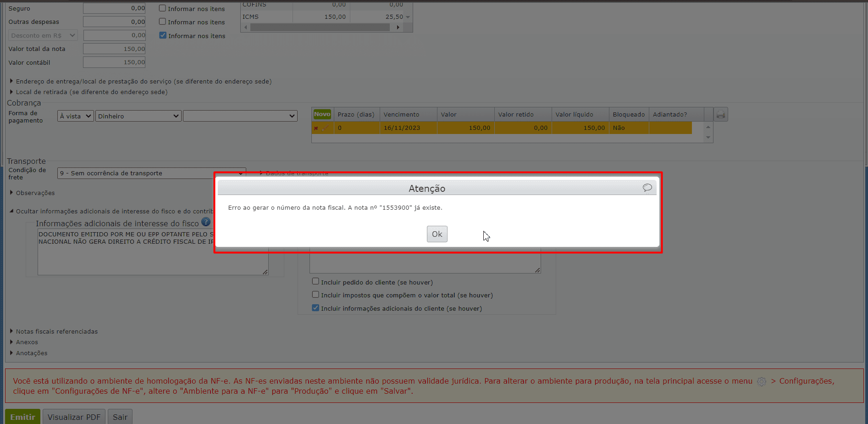The image size is (868, 424).
Task: Click the Seguro value field
Action: [114, 8]
